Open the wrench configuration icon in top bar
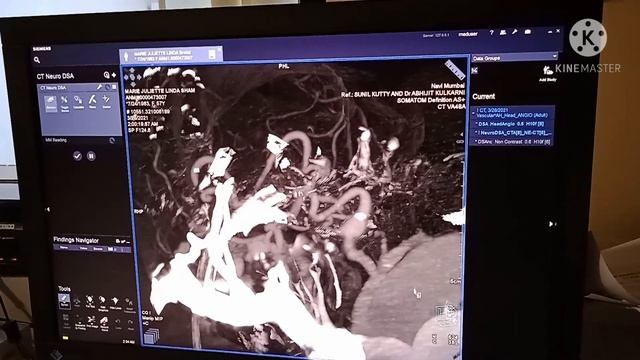Viewport: 640px width, 360px height. [x=515, y=32]
